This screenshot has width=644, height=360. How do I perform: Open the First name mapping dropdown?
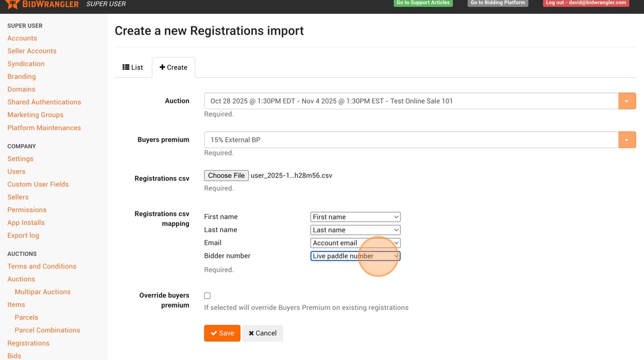click(x=355, y=217)
